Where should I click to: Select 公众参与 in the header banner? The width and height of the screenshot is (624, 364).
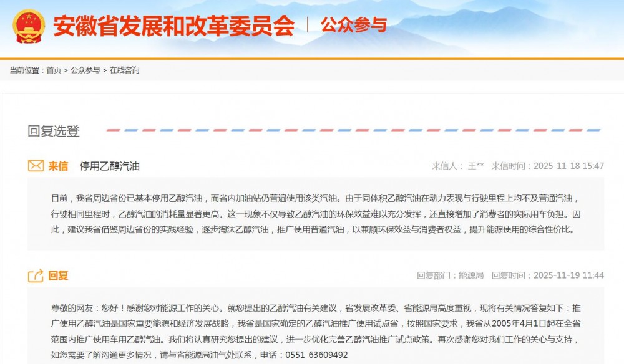tap(353, 25)
